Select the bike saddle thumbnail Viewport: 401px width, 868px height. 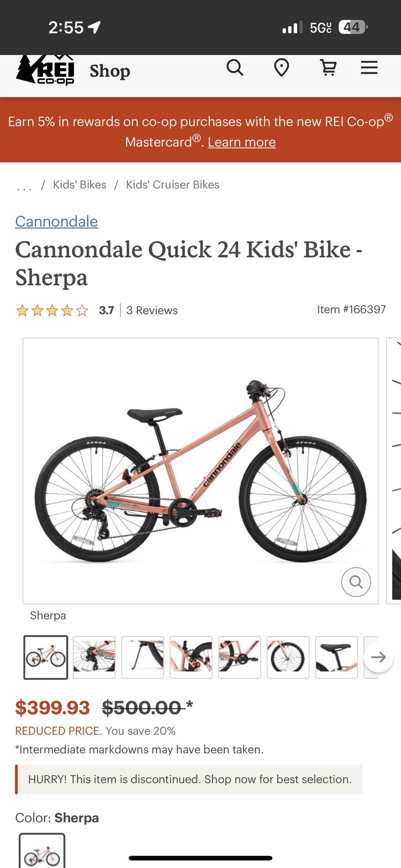(336, 657)
